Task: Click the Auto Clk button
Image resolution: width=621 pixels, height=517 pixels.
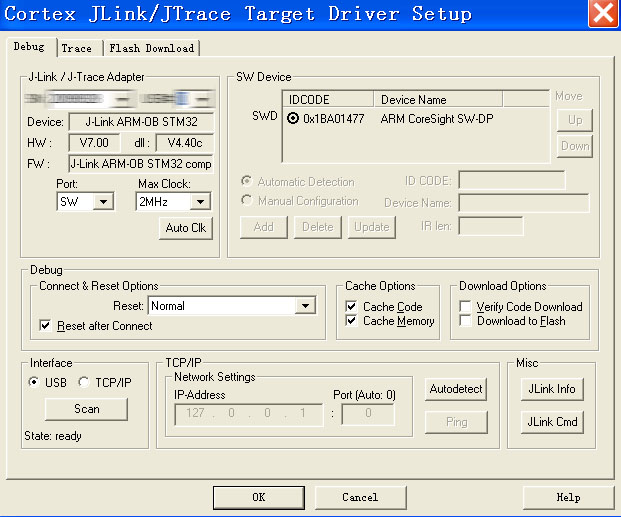Action: pyautogui.click(x=186, y=228)
